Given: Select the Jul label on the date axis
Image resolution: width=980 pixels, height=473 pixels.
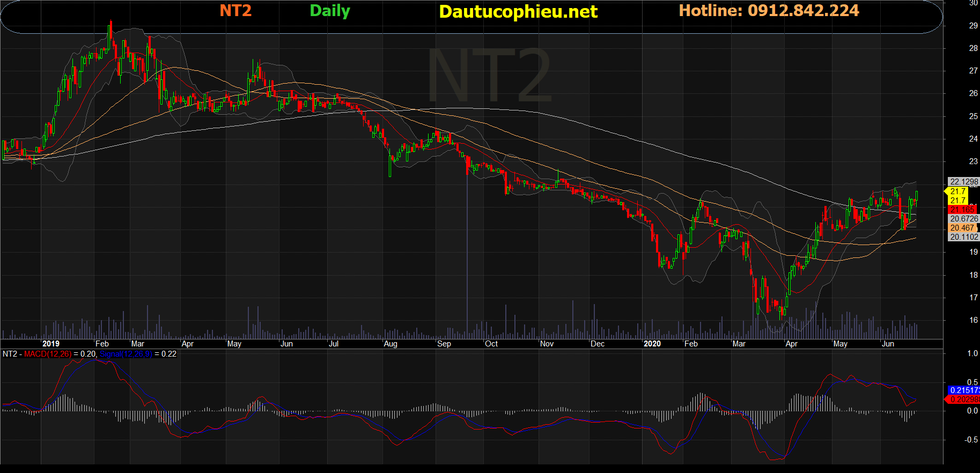Looking at the screenshot, I should (334, 344).
